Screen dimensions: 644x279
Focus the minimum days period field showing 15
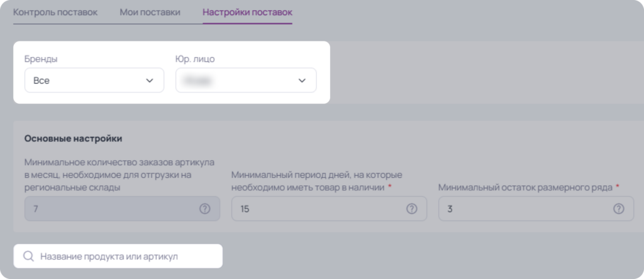(x=329, y=209)
